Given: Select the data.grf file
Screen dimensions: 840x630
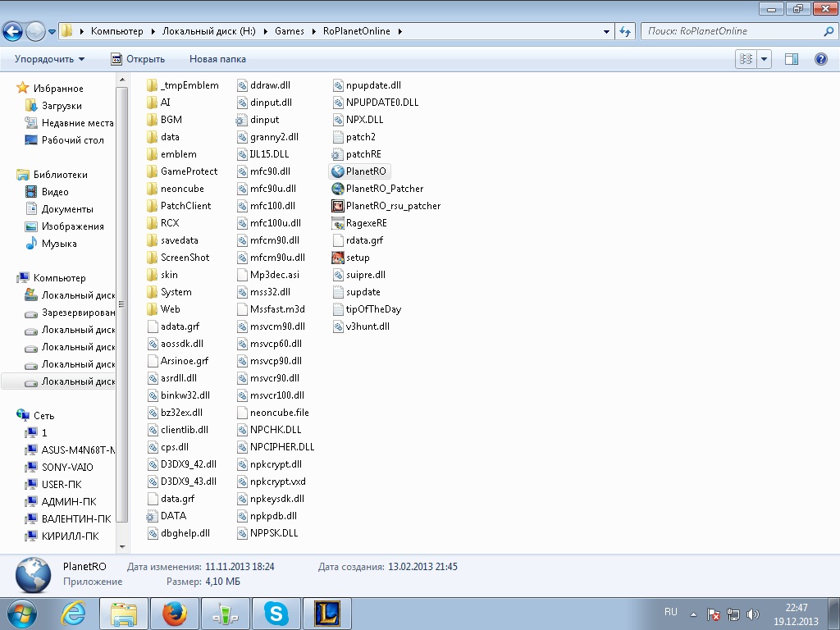Looking at the screenshot, I should [x=171, y=499].
